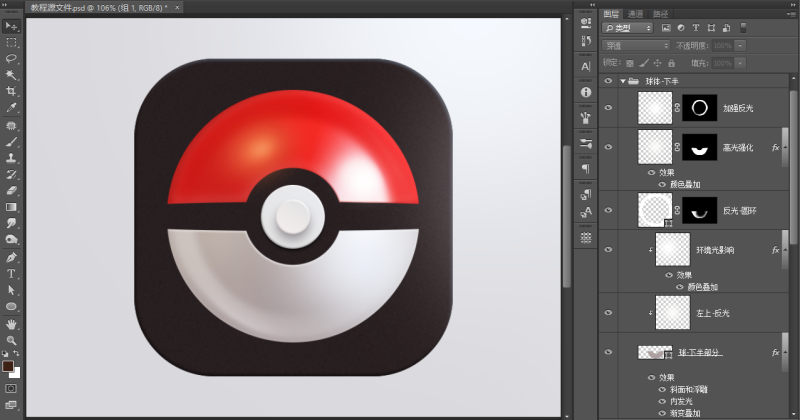Select the Lasso tool
Image resolution: width=800 pixels, height=420 pixels.
click(x=11, y=58)
